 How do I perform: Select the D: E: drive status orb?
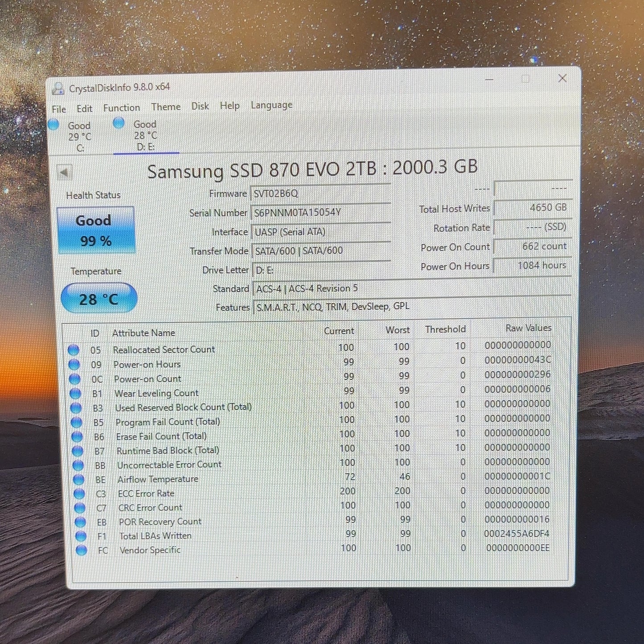tap(119, 123)
